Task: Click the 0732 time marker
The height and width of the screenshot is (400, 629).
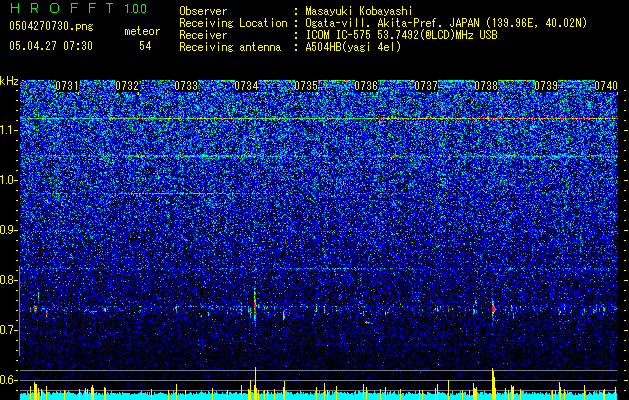Action: pos(127,86)
